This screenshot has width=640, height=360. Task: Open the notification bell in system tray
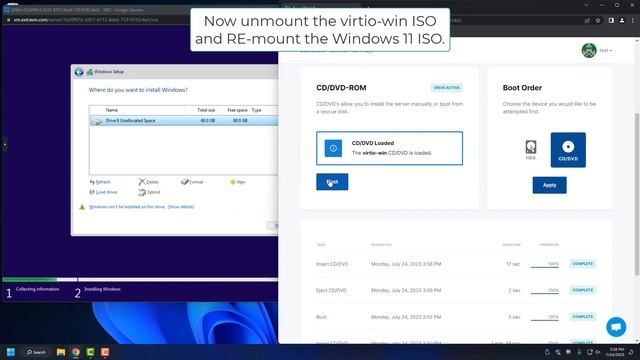(x=631, y=352)
